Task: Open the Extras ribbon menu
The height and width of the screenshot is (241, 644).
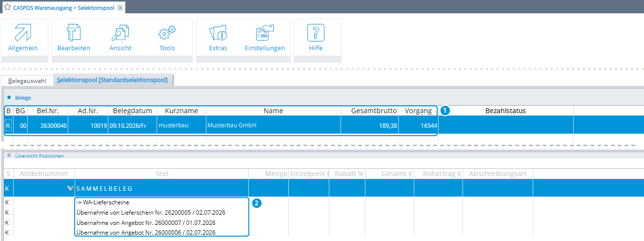Action: 218,38
